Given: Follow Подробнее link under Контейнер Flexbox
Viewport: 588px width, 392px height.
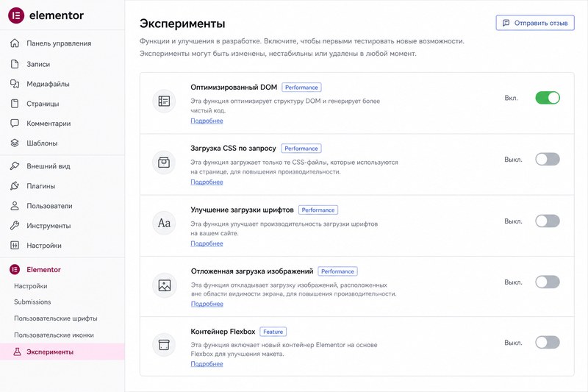Looking at the screenshot, I should coord(207,364).
